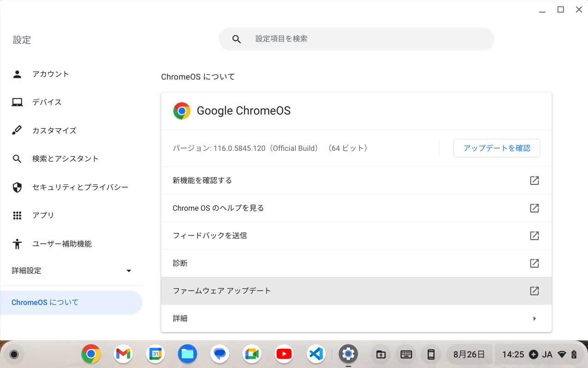The height and width of the screenshot is (368, 588).
Task: Open the calendar date 8月26日
Action: point(469,354)
